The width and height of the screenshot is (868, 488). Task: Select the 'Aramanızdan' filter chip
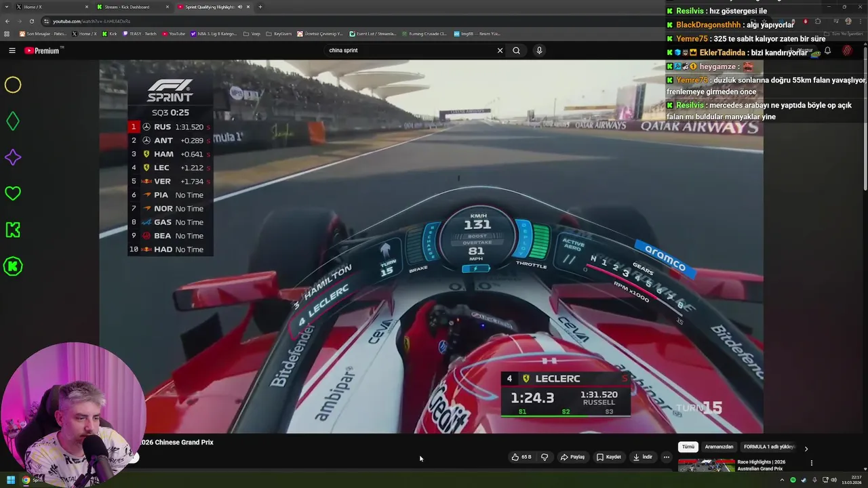point(719,447)
